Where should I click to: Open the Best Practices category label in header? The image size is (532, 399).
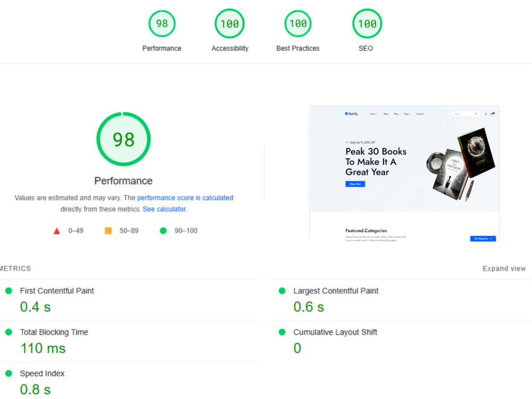tap(298, 48)
